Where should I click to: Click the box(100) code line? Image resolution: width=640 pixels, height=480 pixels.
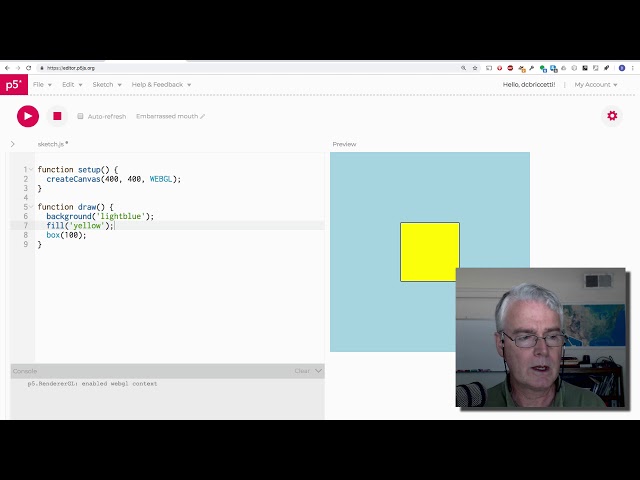66,235
